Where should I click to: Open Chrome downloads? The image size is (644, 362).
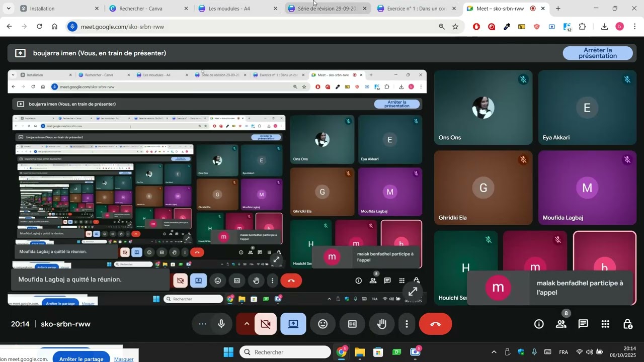pos(604,27)
